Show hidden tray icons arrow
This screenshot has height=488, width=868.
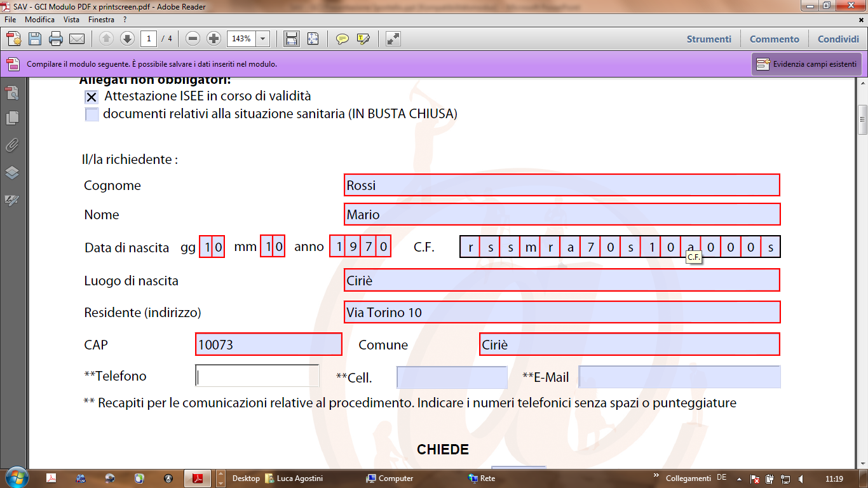tap(738, 478)
